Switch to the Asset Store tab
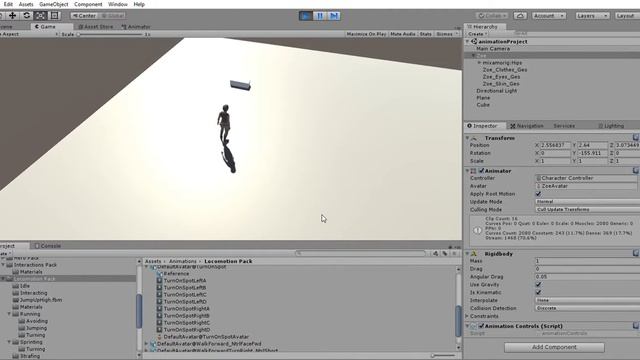 [x=96, y=27]
